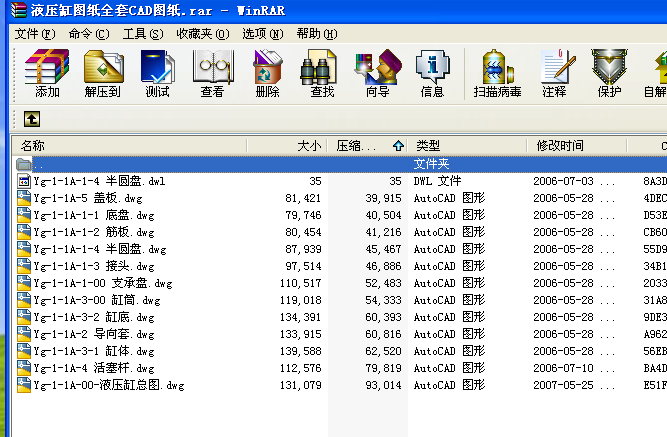667x437 pixels.
Task: Click the 添加 (Add) toolbar icon
Action: click(46, 66)
